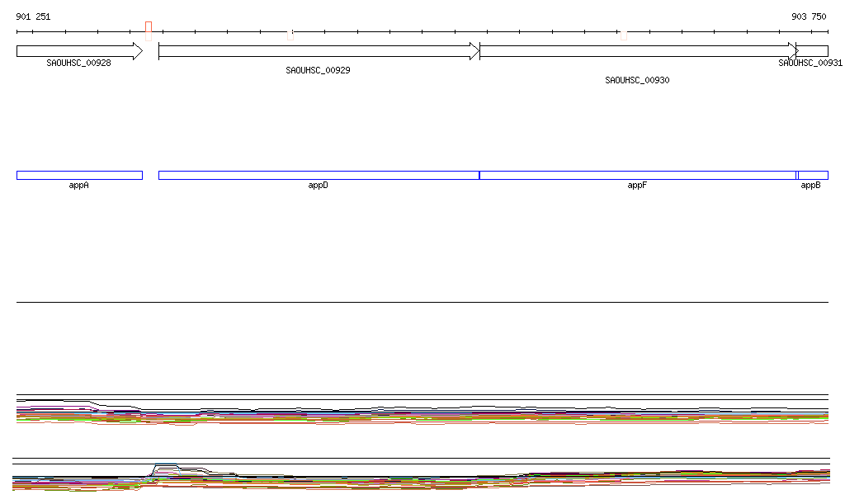Viewport: 845px width, 504px height.
Task: Click the raised peak in the bottom plot track
Action: (165, 467)
